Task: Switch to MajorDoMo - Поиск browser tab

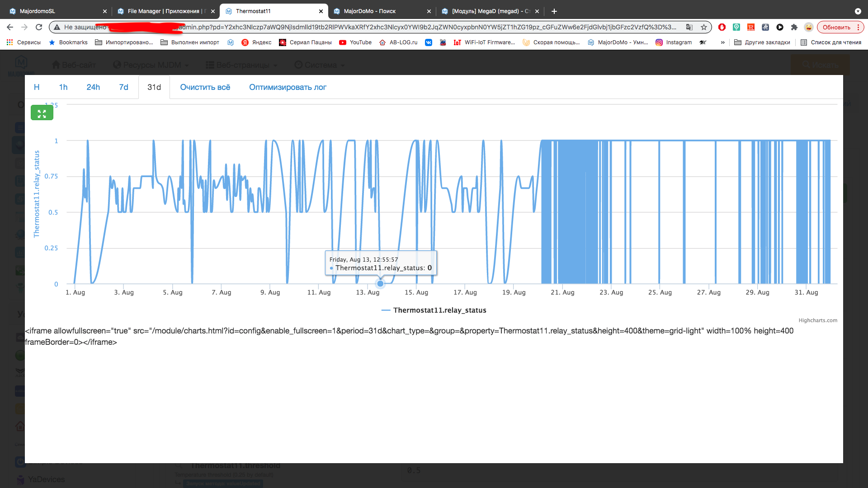Action: [x=369, y=11]
